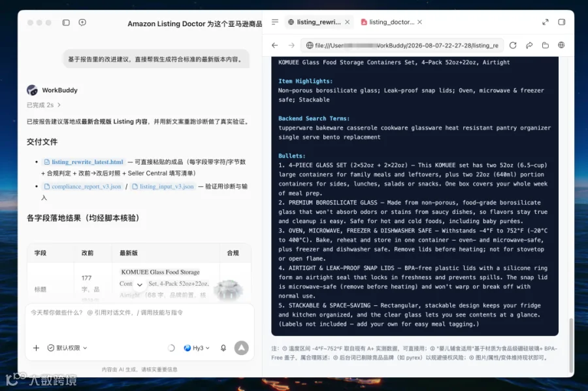Open the tab list menu icon

pyautogui.click(x=275, y=22)
